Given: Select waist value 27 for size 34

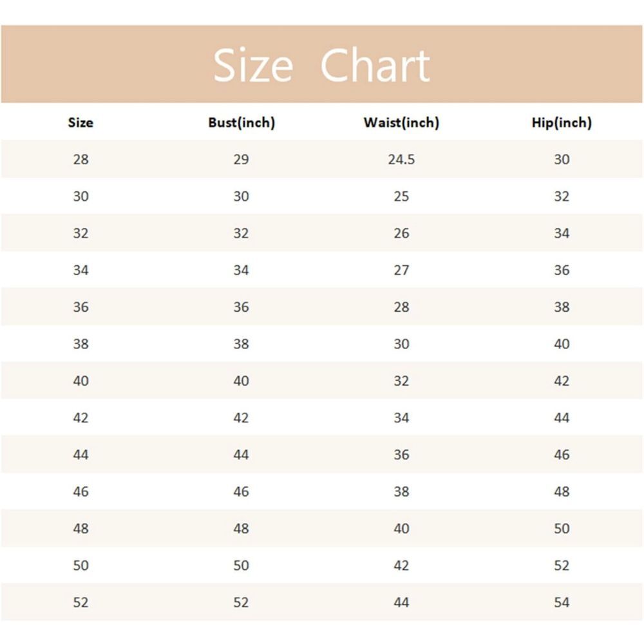Looking at the screenshot, I should 401,270.
